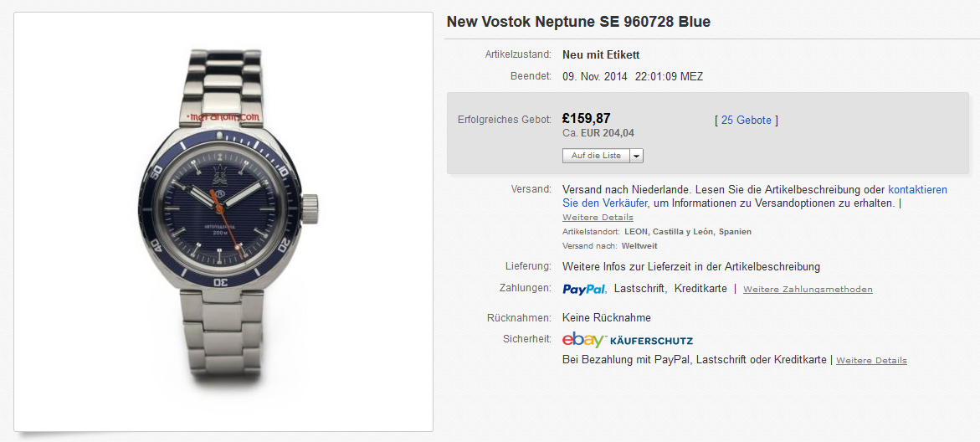The height and width of the screenshot is (442, 980).
Task: Click the KÄUFERSCHUTZ badge text
Action: [651, 341]
